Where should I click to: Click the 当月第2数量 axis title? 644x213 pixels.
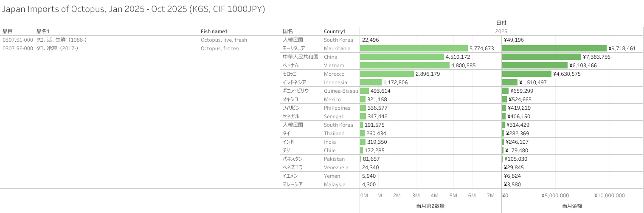click(430, 206)
